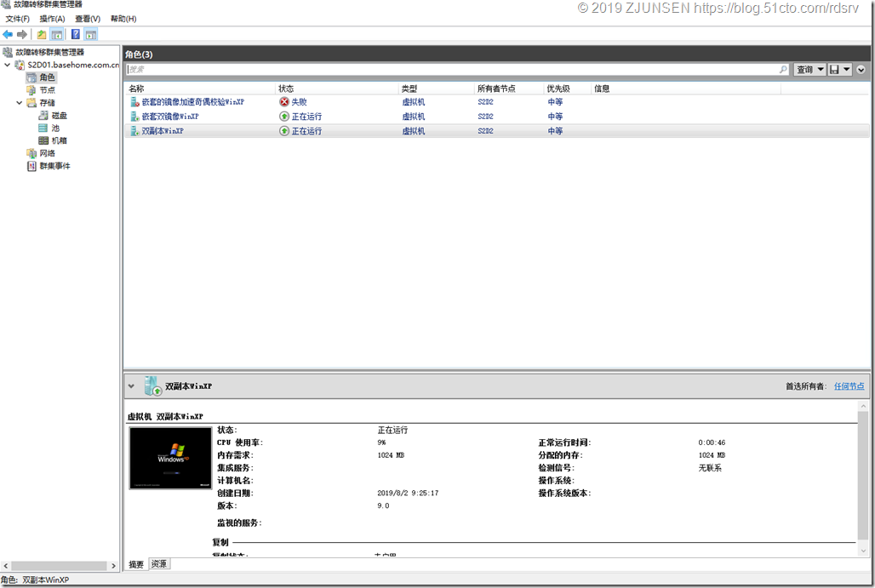Select the S2D01.basehome.com.cn cluster node
Screen dimensions: 875x588
(73, 65)
